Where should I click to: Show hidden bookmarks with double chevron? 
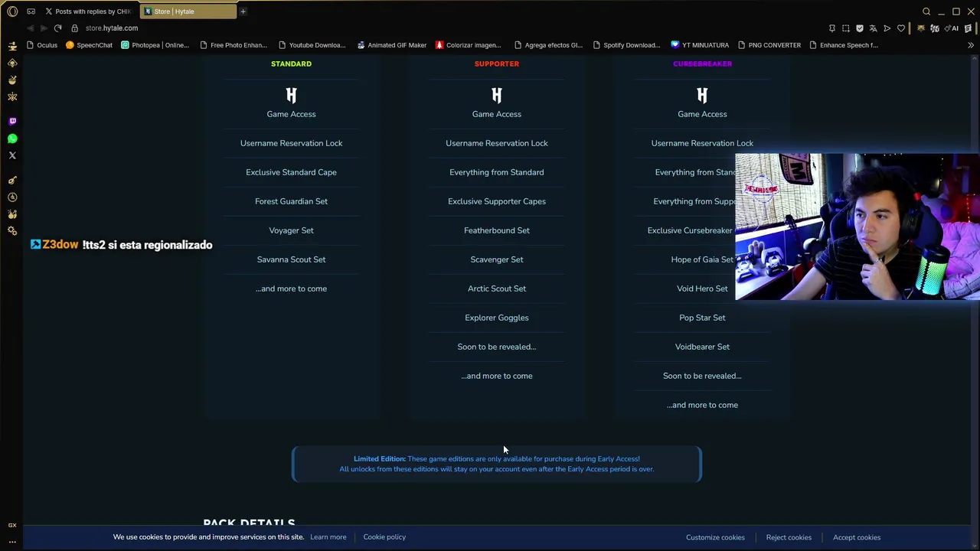(971, 45)
